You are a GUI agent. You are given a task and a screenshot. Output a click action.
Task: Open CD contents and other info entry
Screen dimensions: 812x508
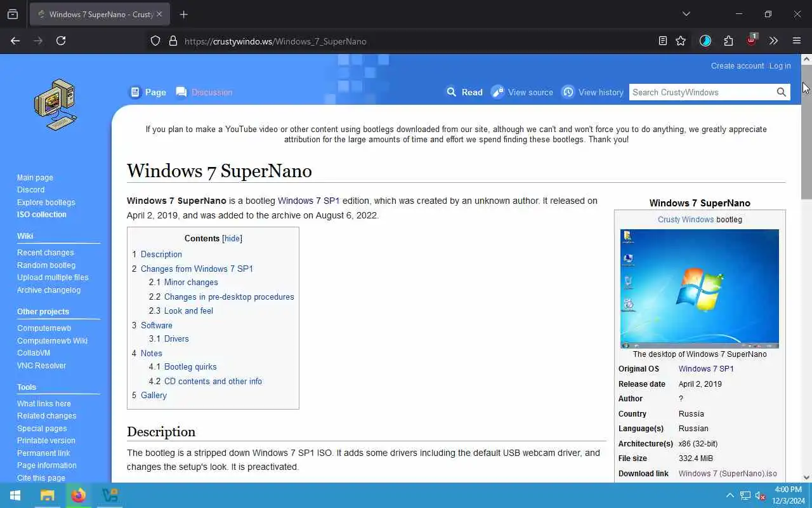click(x=213, y=381)
